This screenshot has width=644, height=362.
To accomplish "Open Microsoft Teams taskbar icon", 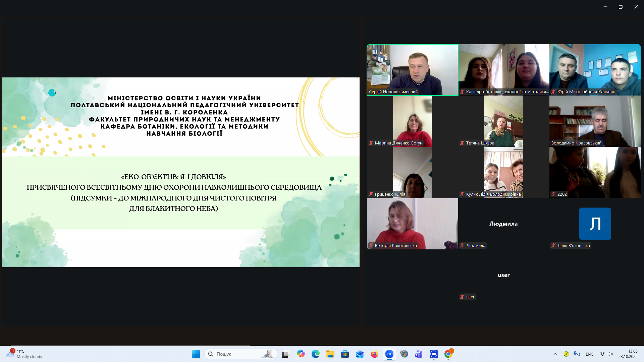I will pyautogui.click(x=419, y=354).
